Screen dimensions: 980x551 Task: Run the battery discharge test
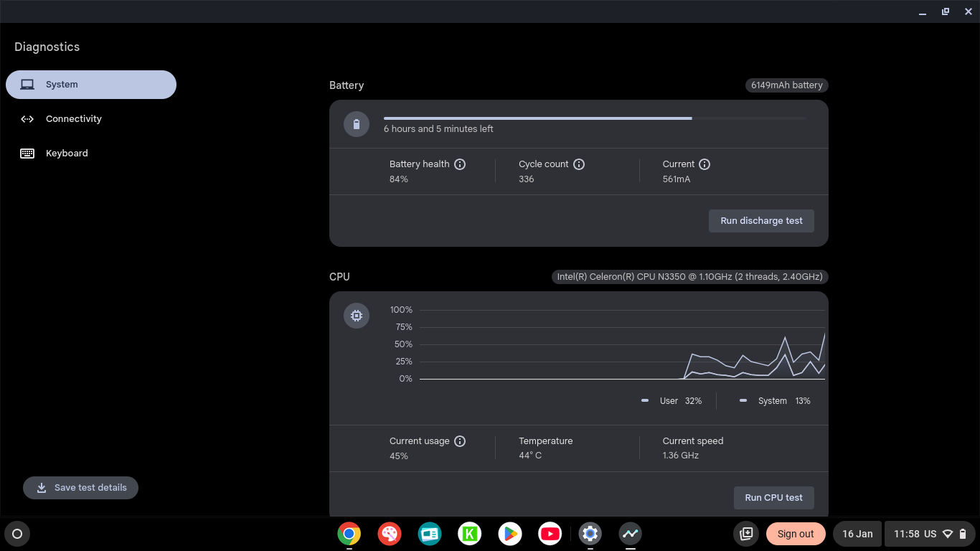coord(761,221)
